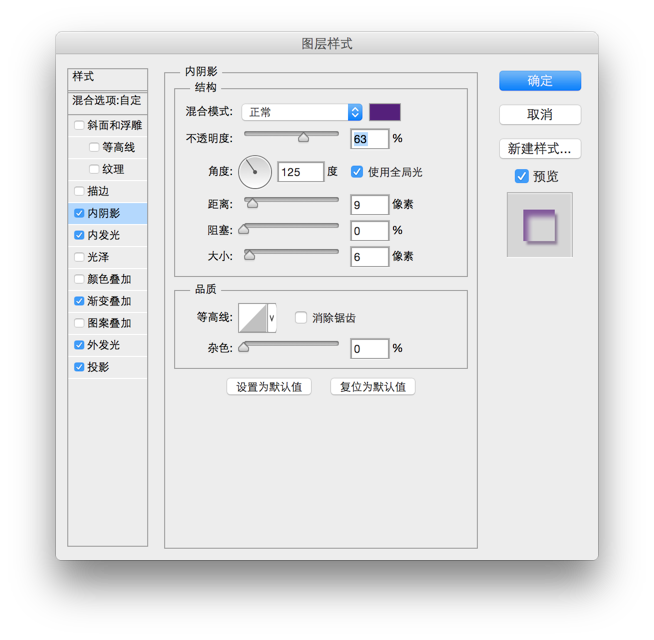Viewport: 654px width, 640px height.
Task: Uncheck the 投影 checkbox
Action: 79,367
